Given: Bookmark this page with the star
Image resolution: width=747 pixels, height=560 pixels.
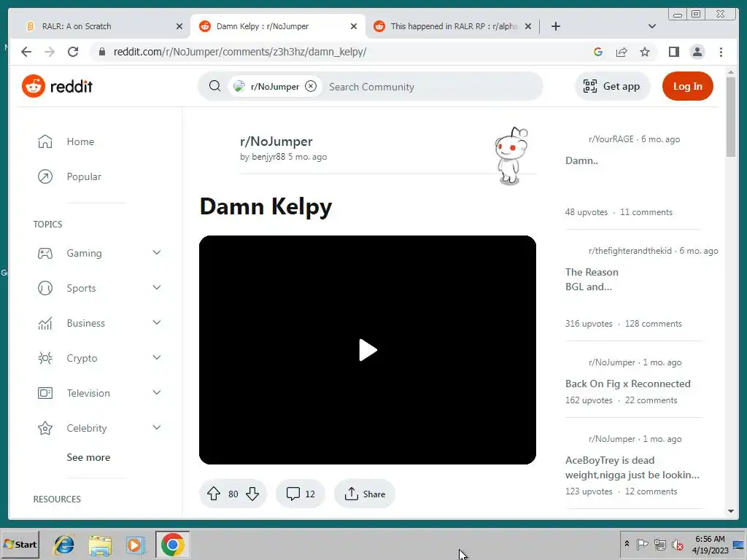Looking at the screenshot, I should click(x=645, y=52).
